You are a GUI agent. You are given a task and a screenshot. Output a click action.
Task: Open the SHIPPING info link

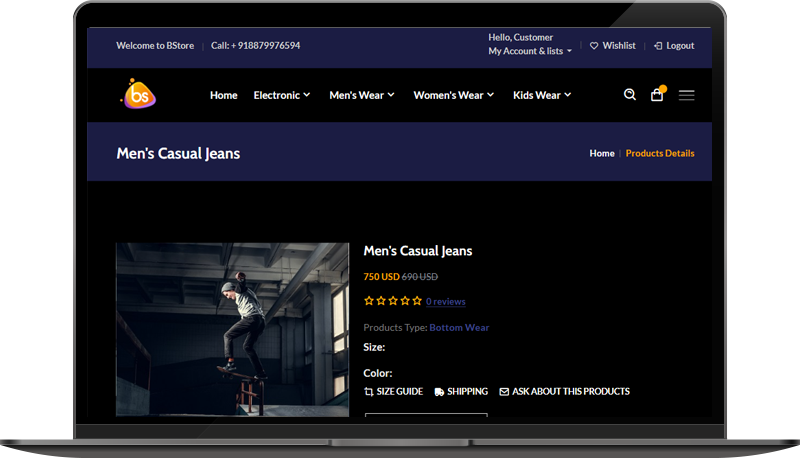click(x=467, y=392)
